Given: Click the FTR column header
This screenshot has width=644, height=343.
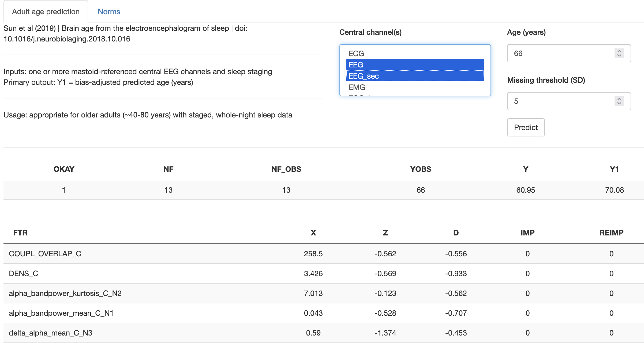Looking at the screenshot, I should [20, 233].
